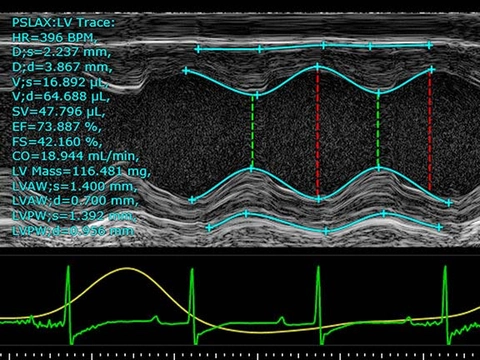Viewport: 480px width, 360px height.
Task: Click the leftmost cross marker on topmost cyan trace
Action: [198, 50]
